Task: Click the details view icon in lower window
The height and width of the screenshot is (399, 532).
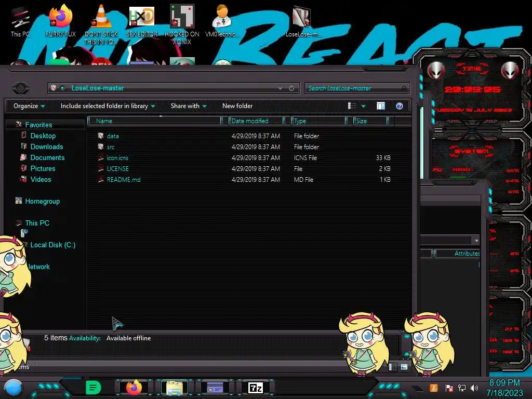Action: 392,367
